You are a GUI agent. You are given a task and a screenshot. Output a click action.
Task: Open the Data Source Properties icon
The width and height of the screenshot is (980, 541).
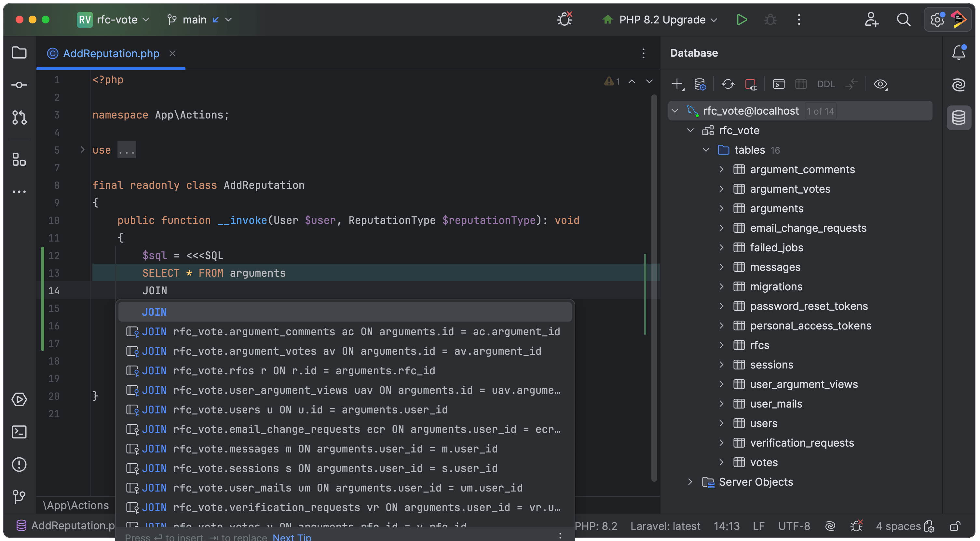click(x=700, y=84)
